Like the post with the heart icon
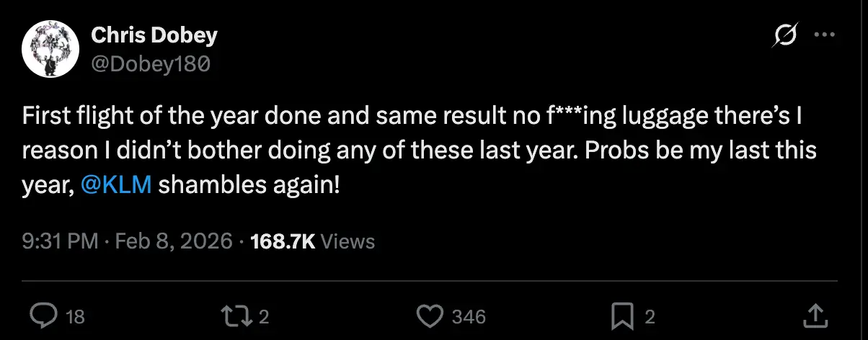This screenshot has width=868, height=340. 430,316
